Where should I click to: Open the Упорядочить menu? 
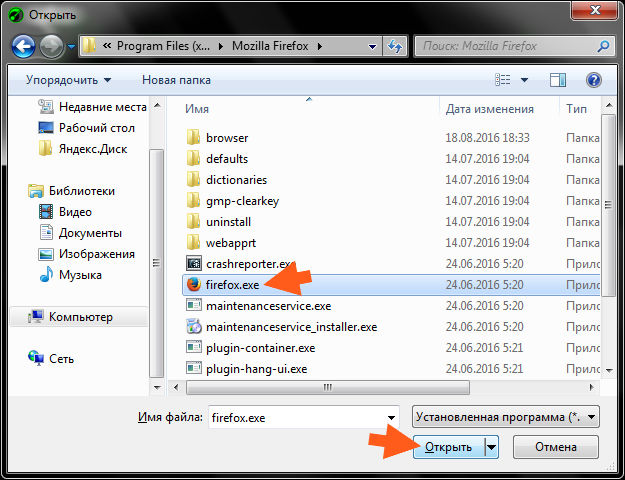point(69,80)
